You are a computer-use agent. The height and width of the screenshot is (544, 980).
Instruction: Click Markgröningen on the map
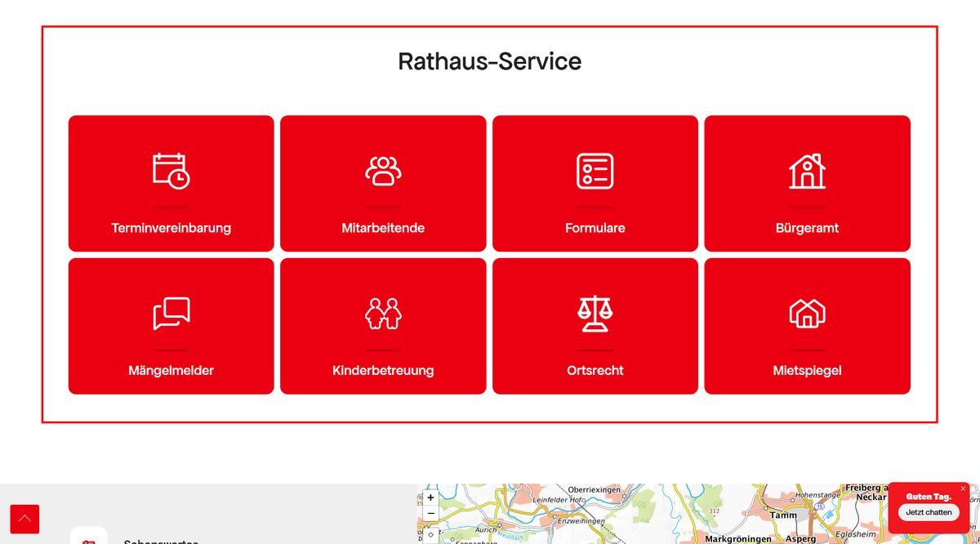[737, 539]
